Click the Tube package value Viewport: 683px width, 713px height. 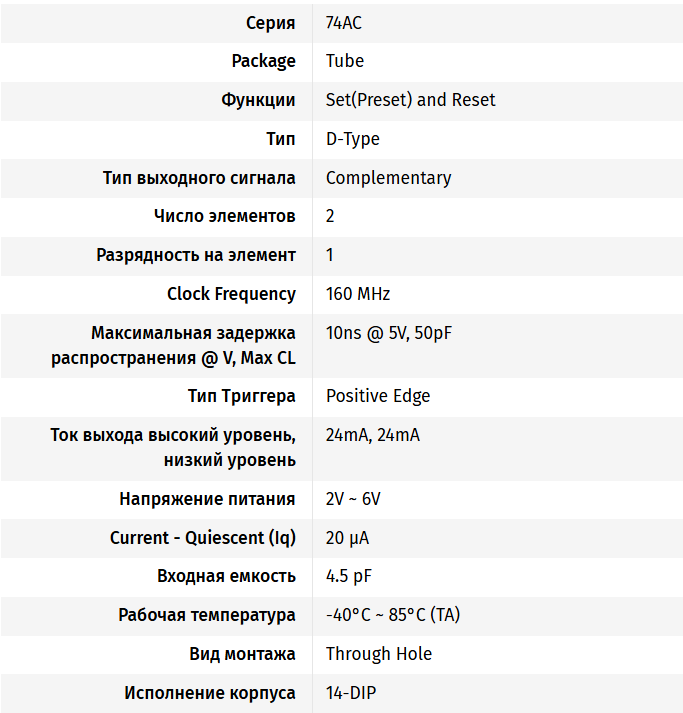[x=345, y=61]
